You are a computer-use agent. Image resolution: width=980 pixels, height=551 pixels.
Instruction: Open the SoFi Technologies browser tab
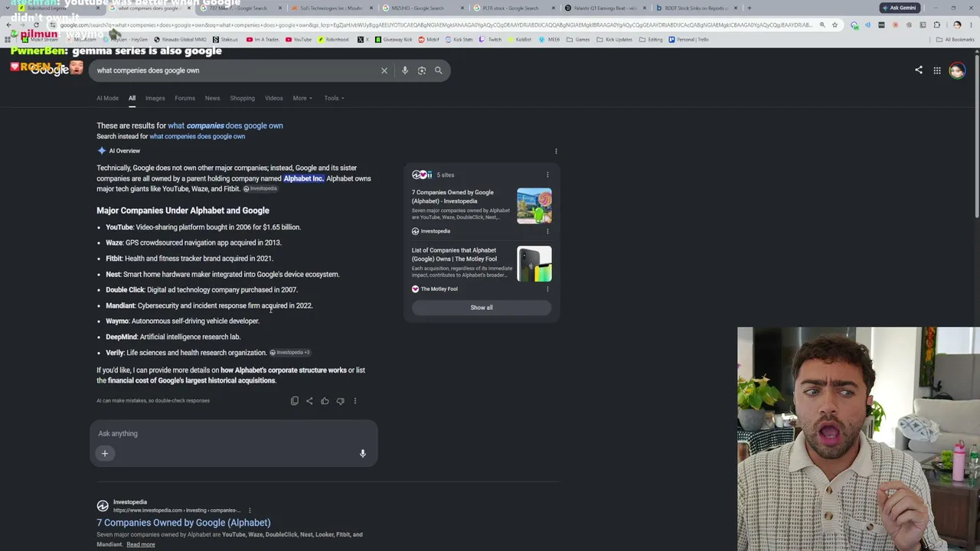331,8
